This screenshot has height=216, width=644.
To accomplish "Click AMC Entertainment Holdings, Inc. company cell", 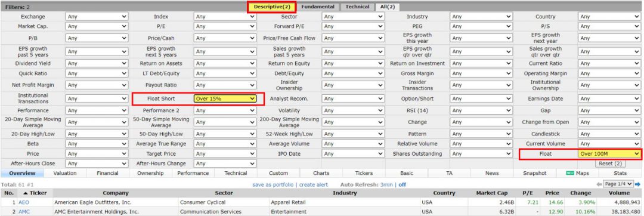I will [116, 212].
